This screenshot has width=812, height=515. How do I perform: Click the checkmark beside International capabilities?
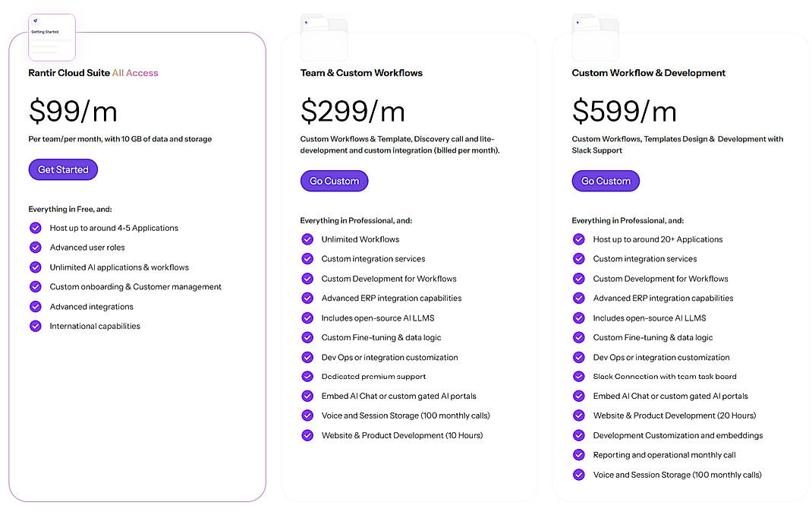pos(35,326)
